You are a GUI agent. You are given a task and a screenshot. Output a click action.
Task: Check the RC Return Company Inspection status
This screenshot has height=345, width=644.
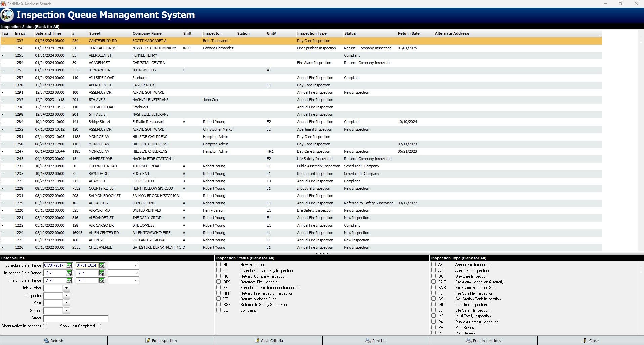click(x=219, y=276)
